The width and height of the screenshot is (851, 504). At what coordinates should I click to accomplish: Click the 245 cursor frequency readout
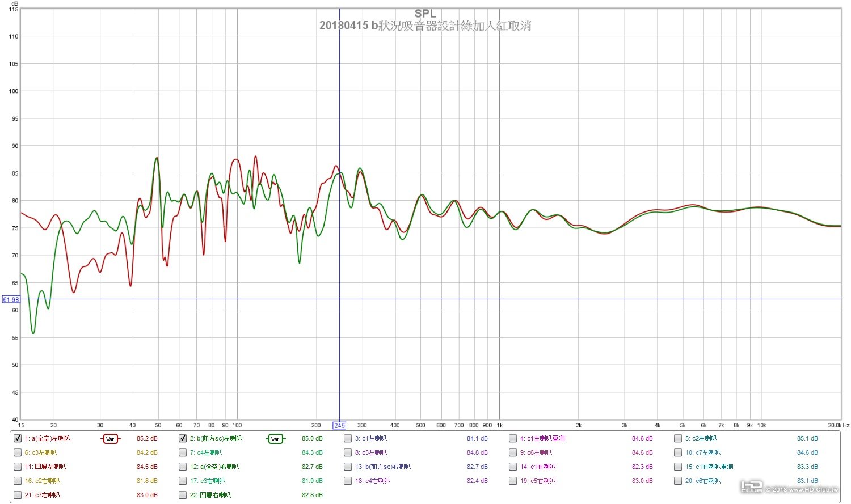(339, 425)
